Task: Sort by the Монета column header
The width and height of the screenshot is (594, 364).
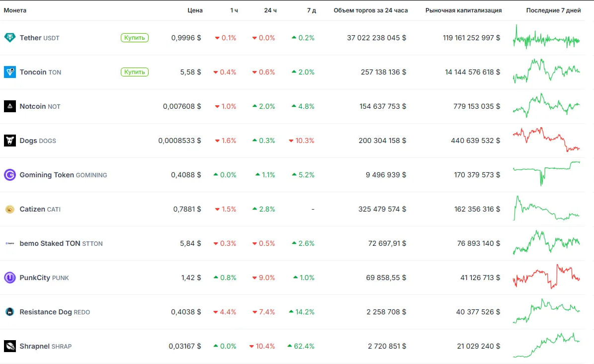Action: tap(15, 10)
